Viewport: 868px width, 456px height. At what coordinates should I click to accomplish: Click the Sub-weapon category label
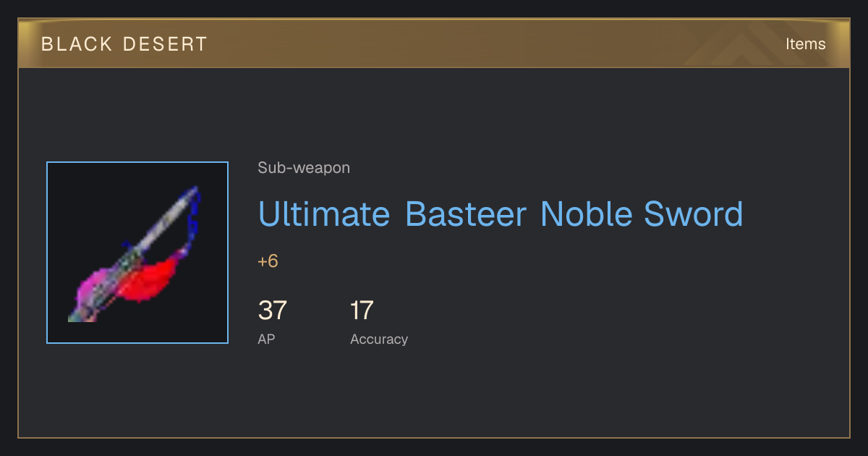click(x=304, y=168)
